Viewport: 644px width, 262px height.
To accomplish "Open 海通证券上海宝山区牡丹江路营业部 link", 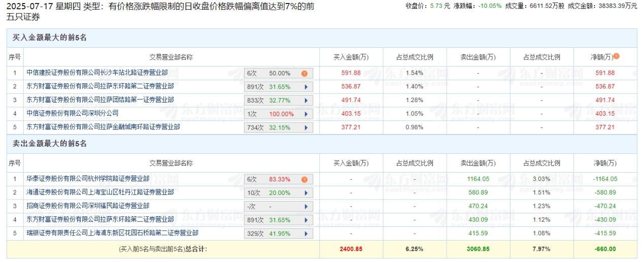I will (100, 192).
